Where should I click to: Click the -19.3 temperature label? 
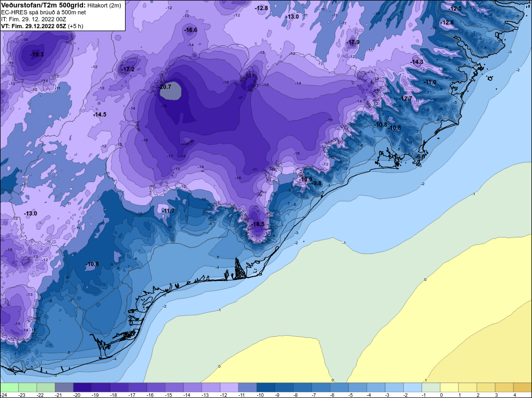37,54
